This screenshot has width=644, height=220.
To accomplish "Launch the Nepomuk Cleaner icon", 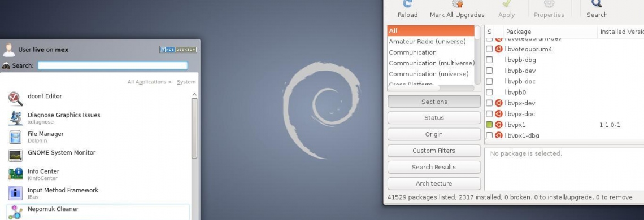I will click(16, 212).
